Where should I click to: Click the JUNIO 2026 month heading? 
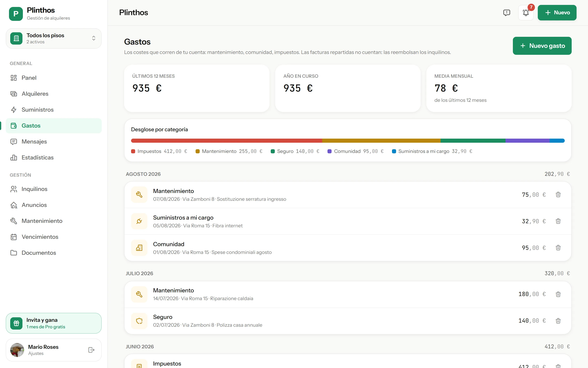click(x=140, y=347)
